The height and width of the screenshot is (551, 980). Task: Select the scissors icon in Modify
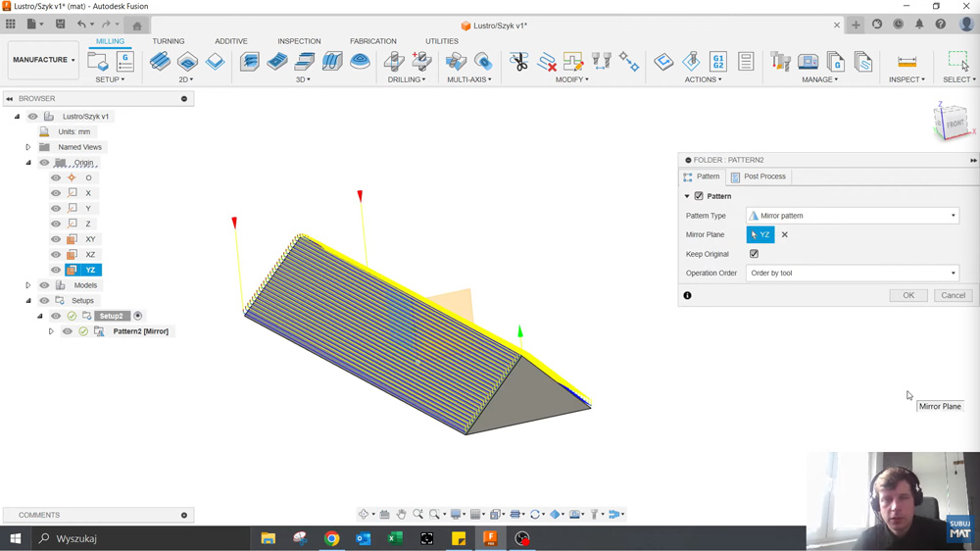click(519, 62)
